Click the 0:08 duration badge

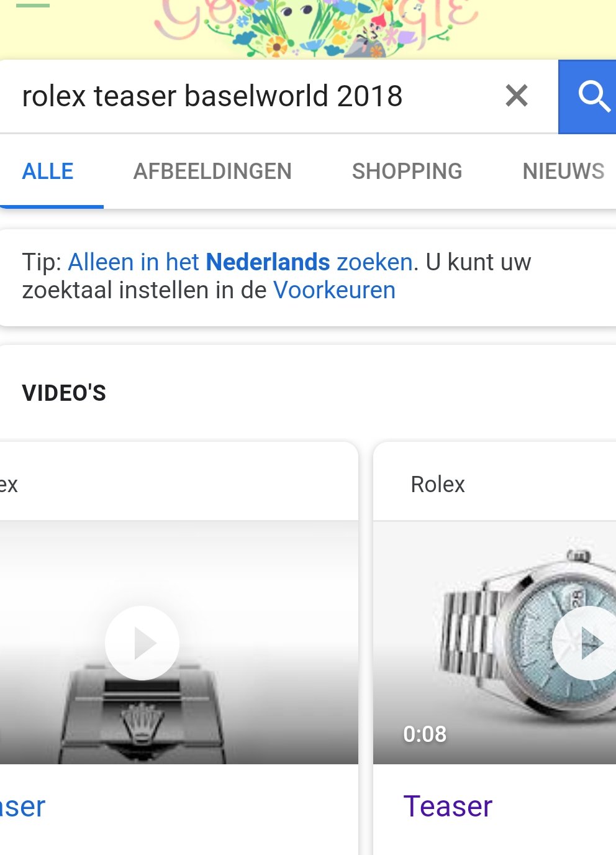click(425, 734)
